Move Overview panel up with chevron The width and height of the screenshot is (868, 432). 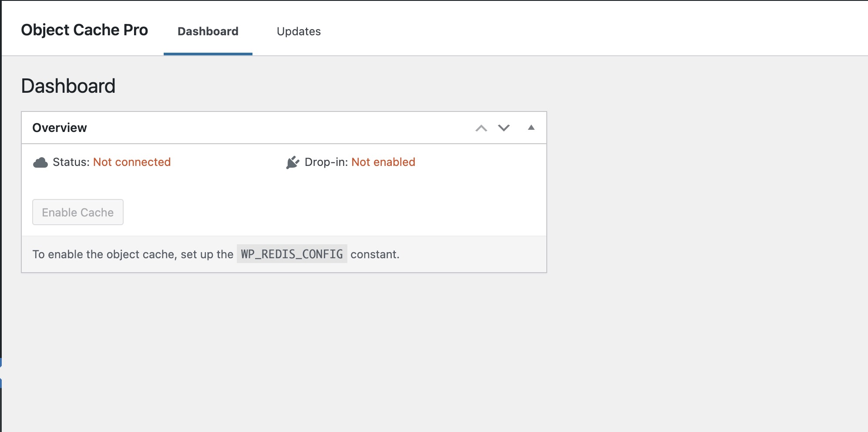point(481,128)
